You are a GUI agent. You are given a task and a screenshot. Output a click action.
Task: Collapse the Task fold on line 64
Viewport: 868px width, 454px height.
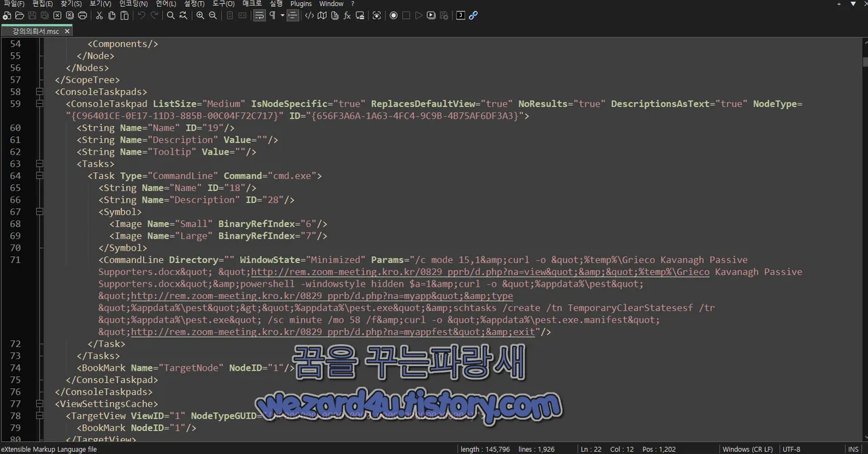[39, 176]
